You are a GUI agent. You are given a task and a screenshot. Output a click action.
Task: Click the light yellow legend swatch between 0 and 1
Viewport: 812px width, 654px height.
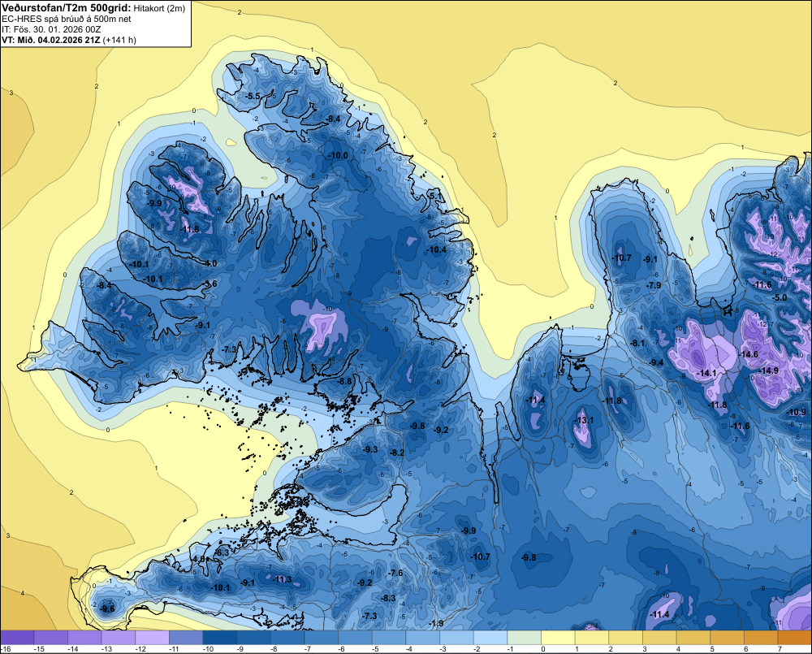[559, 638]
